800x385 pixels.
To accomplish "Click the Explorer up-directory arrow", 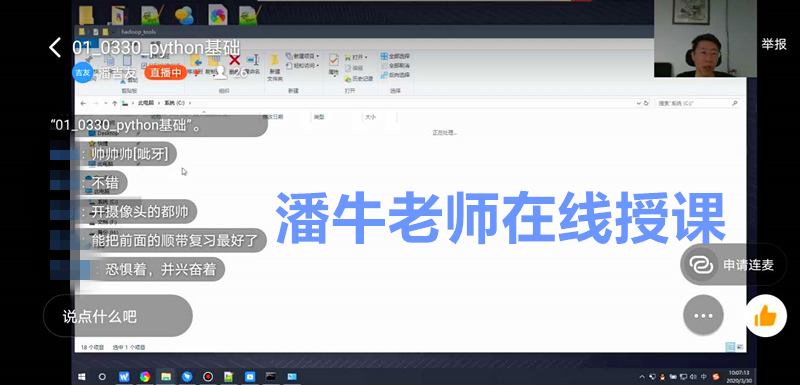I will pos(115,103).
